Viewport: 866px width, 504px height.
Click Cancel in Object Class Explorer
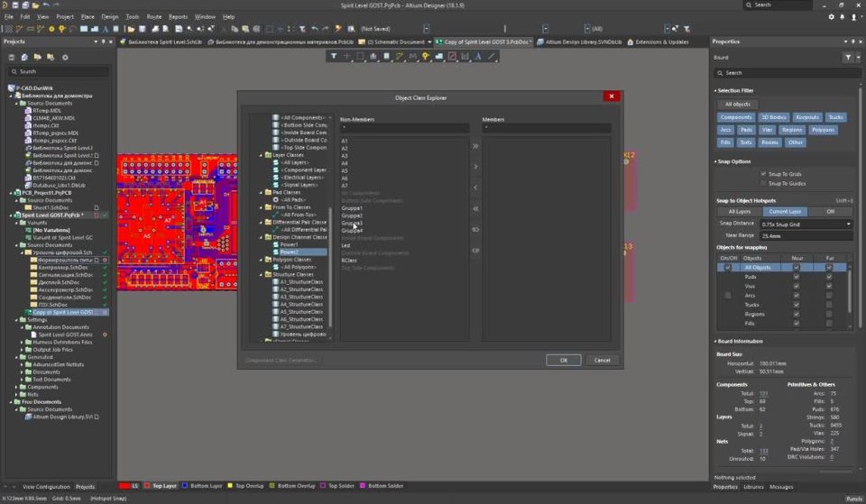(602, 360)
